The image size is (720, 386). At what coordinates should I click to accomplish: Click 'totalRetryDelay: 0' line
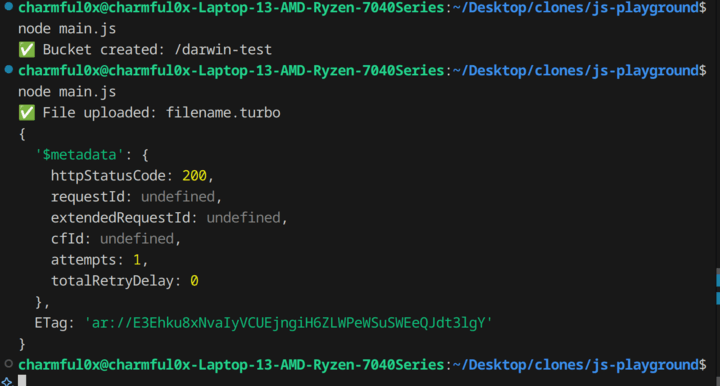coord(124,280)
